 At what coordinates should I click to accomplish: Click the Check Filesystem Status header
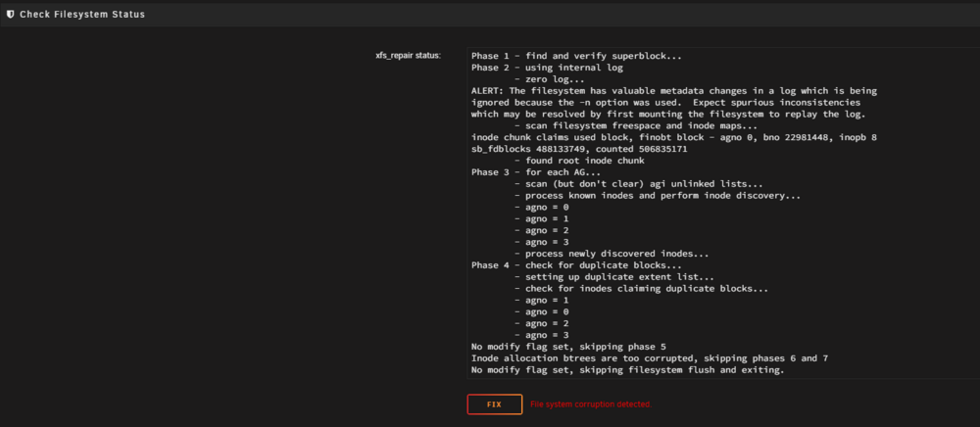[x=82, y=14]
